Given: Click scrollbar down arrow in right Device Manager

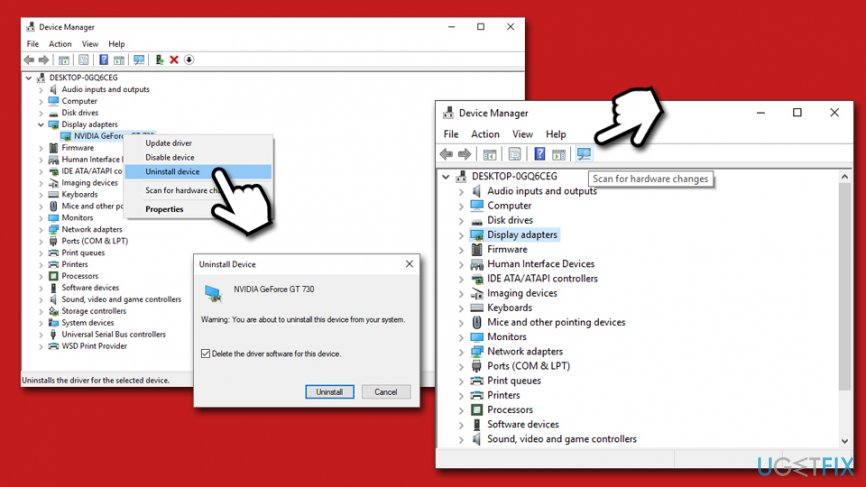Looking at the screenshot, I should pos(844,441).
